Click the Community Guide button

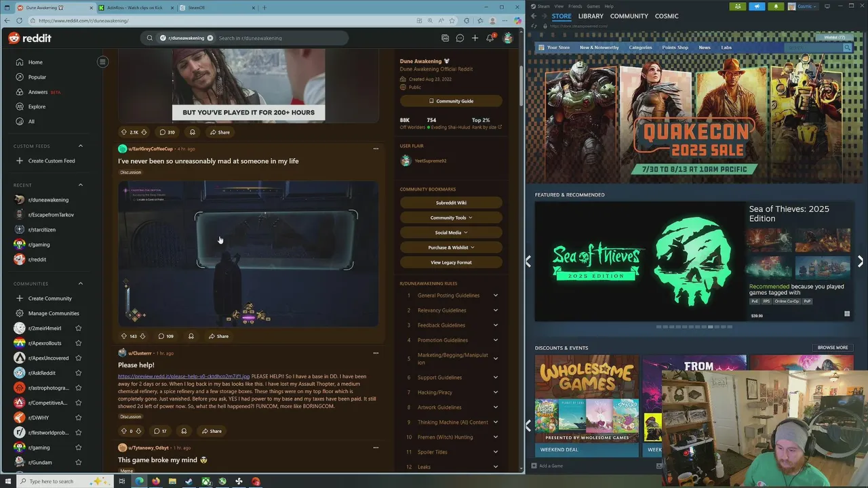click(451, 101)
